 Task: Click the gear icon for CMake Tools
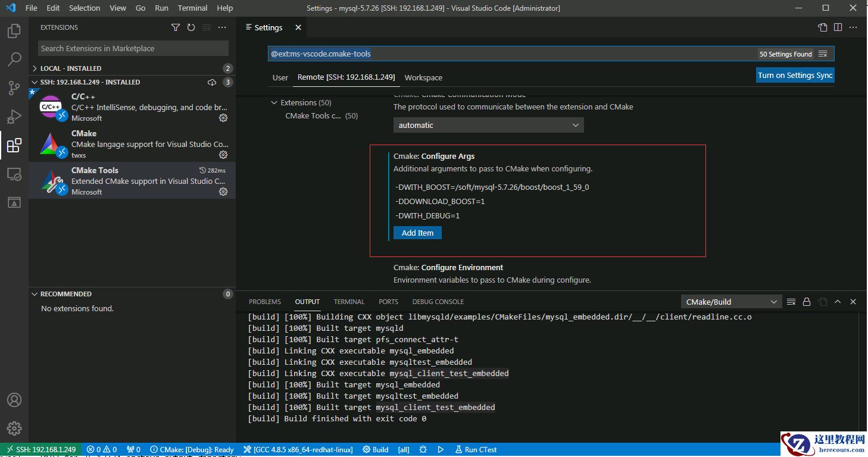coord(223,192)
